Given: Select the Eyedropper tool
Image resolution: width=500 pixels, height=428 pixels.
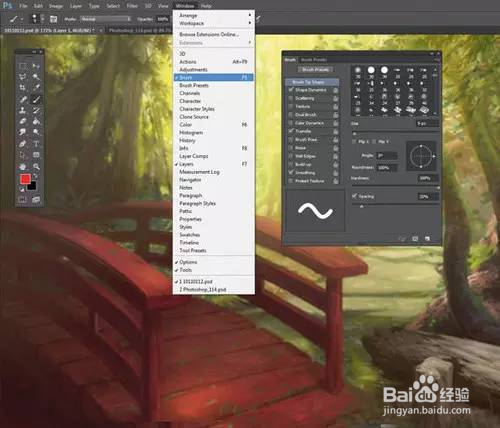Looking at the screenshot, I should pyautogui.click(x=36, y=88).
